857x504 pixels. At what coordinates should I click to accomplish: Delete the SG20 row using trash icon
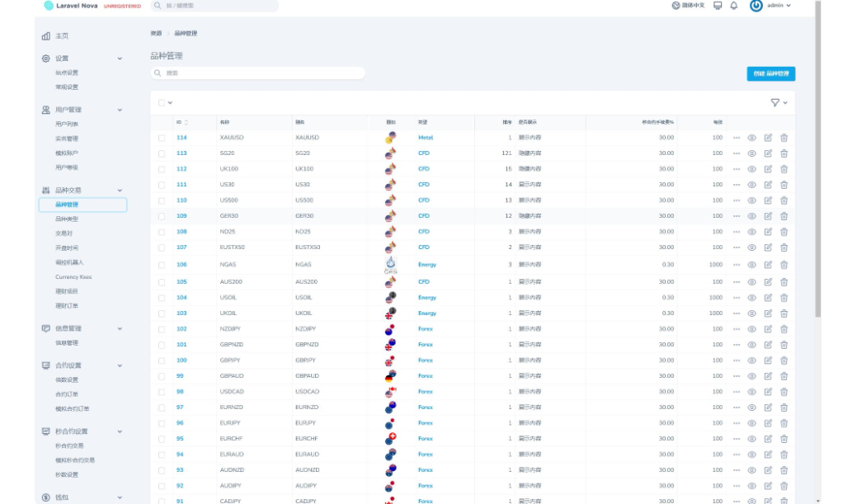point(784,153)
